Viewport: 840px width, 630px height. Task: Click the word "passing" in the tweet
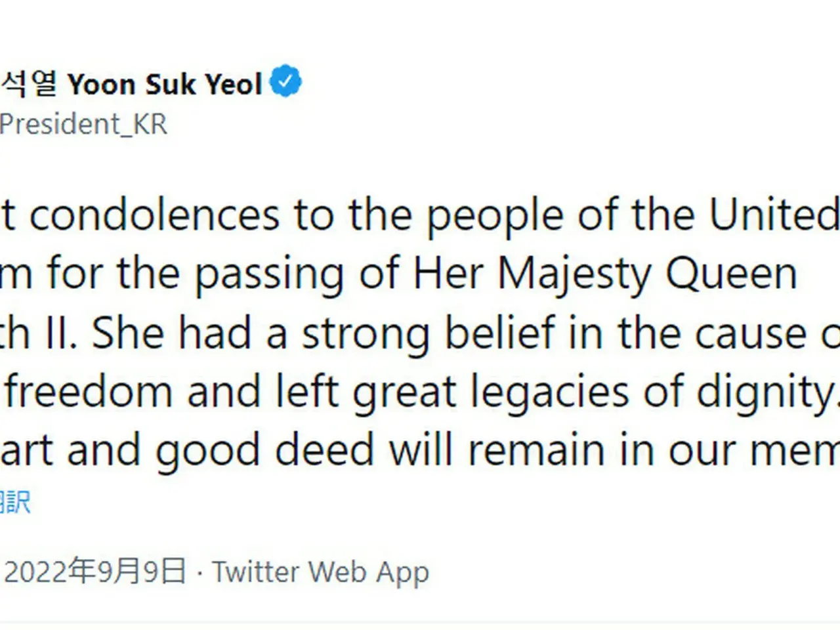tap(270, 275)
